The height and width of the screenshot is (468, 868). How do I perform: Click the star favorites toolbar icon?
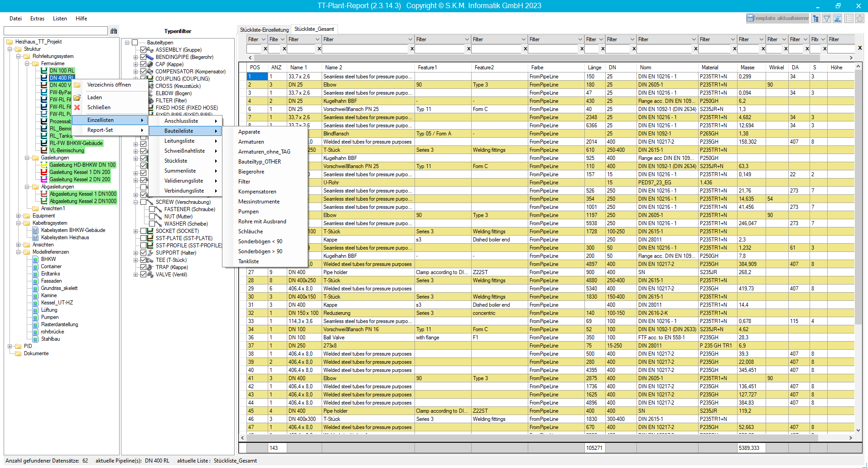click(x=859, y=19)
